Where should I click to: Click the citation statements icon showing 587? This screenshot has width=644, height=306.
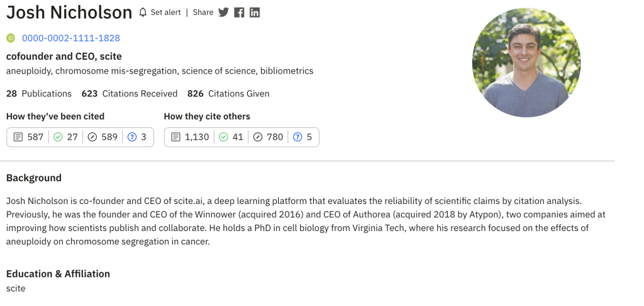click(18, 137)
